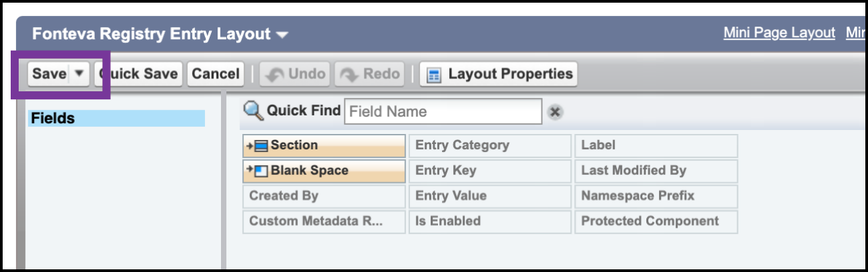Clear Quick Find with the X icon
This screenshot has height=272, width=868.
click(554, 112)
